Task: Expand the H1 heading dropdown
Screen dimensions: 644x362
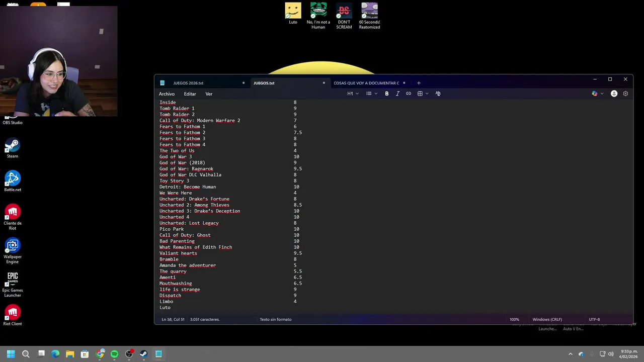Action: pos(353,94)
